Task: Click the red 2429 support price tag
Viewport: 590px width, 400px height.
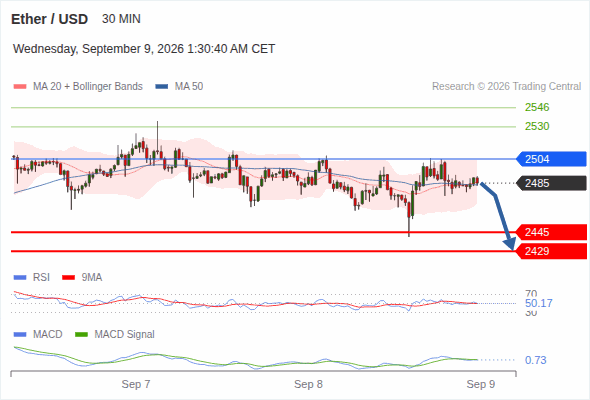Action: pyautogui.click(x=551, y=251)
